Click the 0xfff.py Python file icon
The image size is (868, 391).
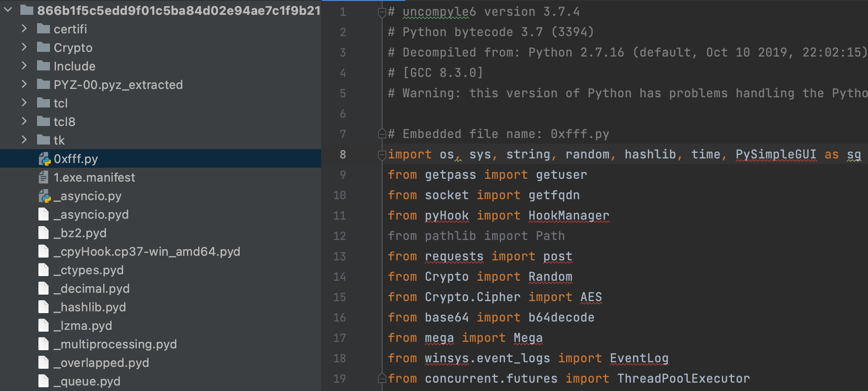[44, 159]
